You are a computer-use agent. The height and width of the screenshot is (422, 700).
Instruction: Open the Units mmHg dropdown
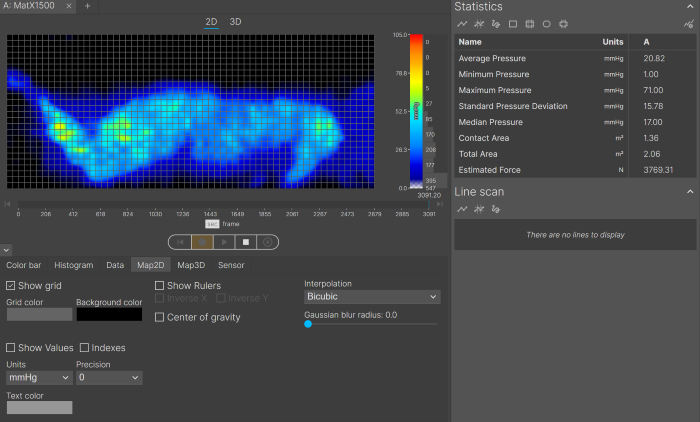click(39, 378)
